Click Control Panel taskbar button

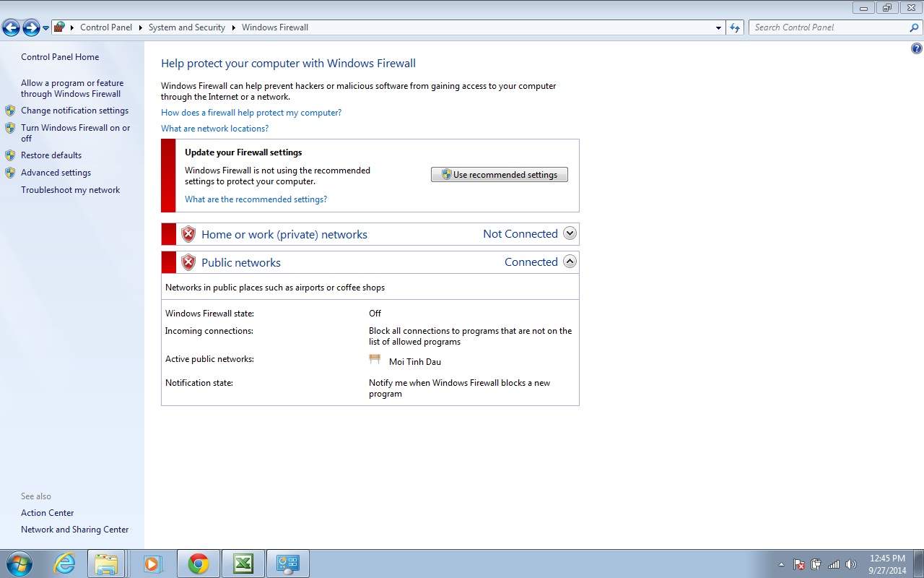[288, 564]
